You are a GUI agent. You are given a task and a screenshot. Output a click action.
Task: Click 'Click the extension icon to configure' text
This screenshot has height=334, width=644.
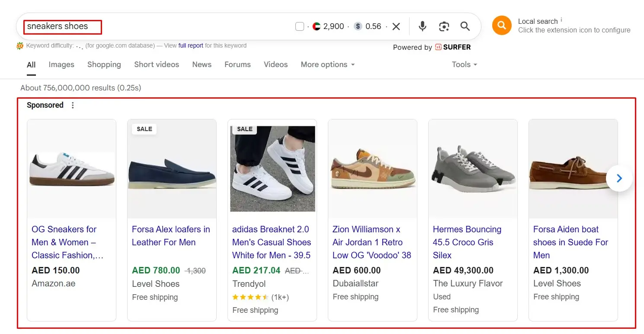coord(574,30)
